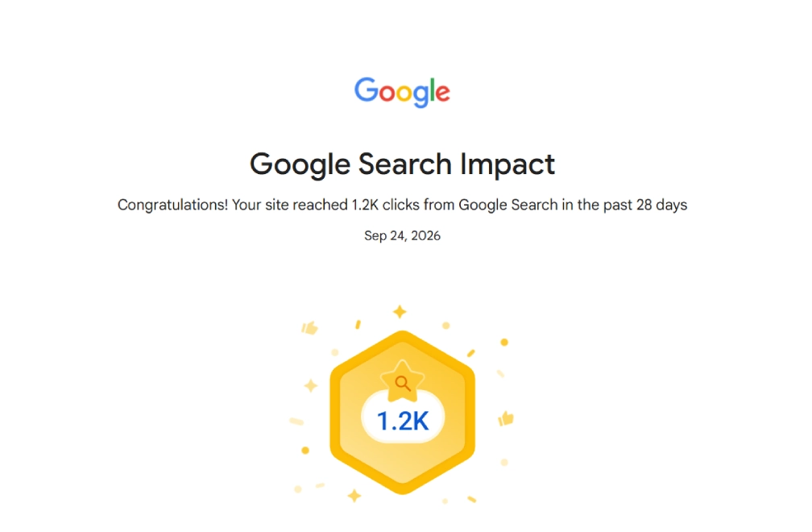Screen dimensions: 812x532
Task: Click the magnifying glass inside the star
Action: (x=403, y=384)
